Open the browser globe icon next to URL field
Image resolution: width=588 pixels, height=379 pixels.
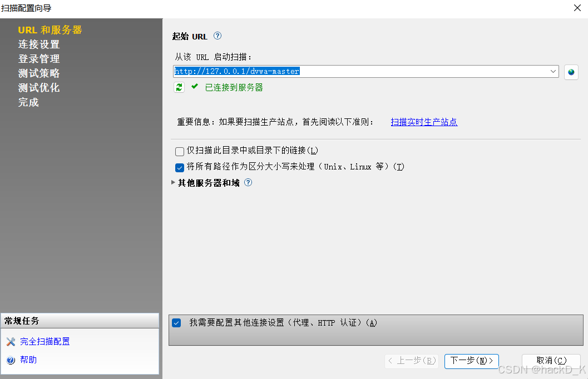click(x=571, y=72)
